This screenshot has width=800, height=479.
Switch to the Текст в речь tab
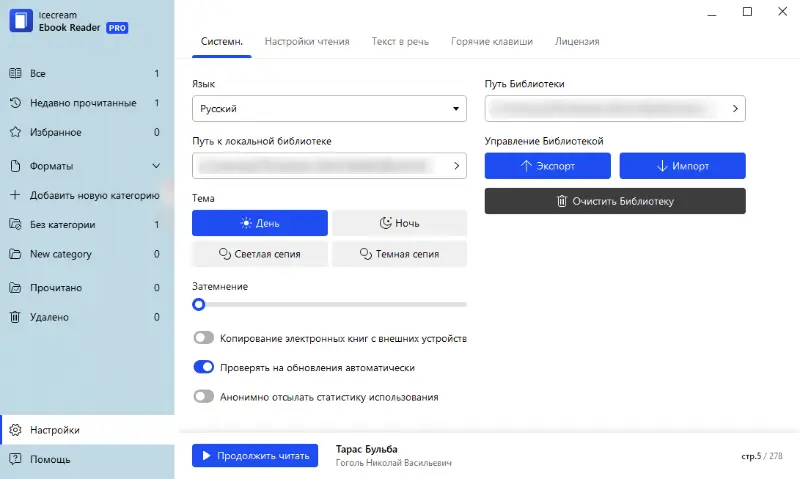pyautogui.click(x=401, y=42)
